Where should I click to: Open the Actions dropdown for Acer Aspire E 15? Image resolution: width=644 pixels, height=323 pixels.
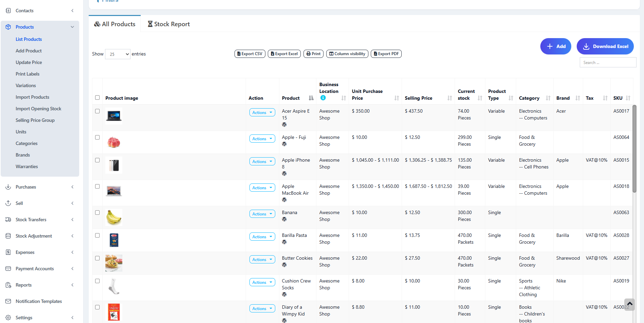pos(262,112)
